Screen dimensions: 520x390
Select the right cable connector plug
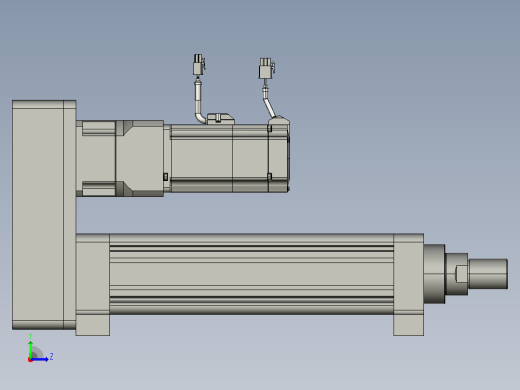pyautogui.click(x=266, y=69)
